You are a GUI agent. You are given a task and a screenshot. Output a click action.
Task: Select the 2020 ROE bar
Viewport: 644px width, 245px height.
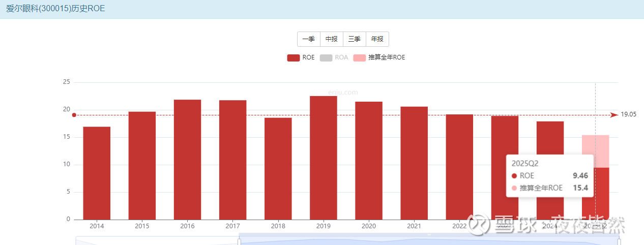coord(369,161)
